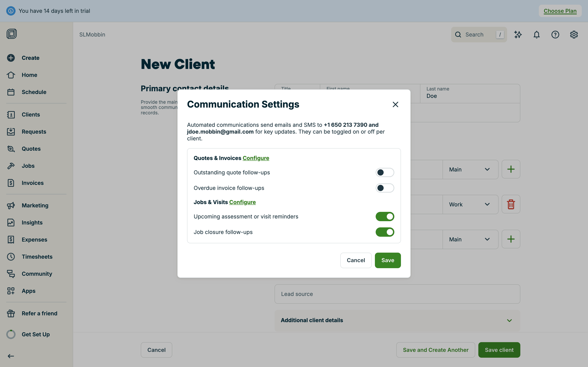Click the Get Set Up progress circle
The height and width of the screenshot is (367, 588).
11,334
